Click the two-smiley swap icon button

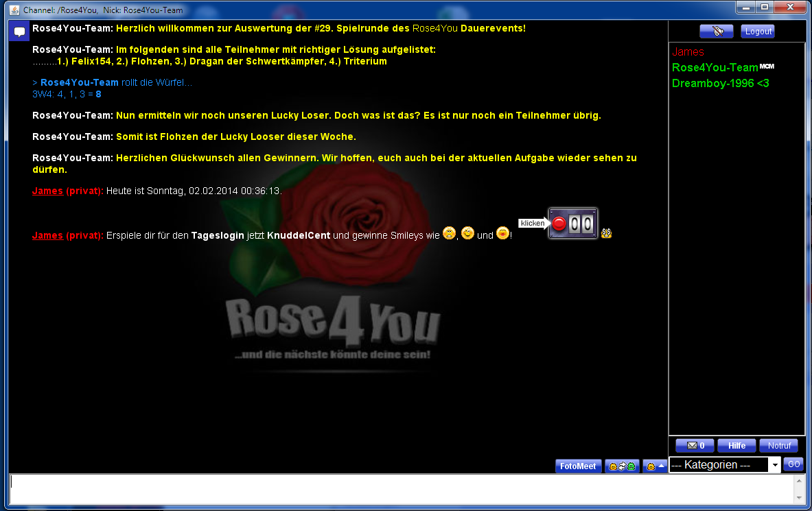(622, 466)
